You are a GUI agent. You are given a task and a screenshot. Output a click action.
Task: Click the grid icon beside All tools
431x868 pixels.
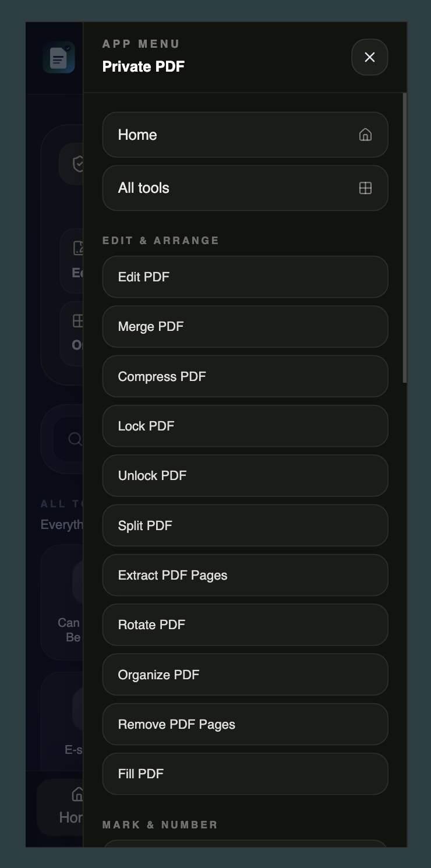pos(365,188)
